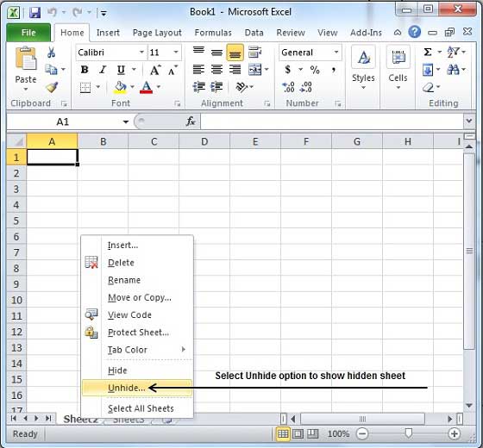This screenshot has height=448, width=483.
Task: Open the font size 11 dropdown
Action: [x=176, y=52]
